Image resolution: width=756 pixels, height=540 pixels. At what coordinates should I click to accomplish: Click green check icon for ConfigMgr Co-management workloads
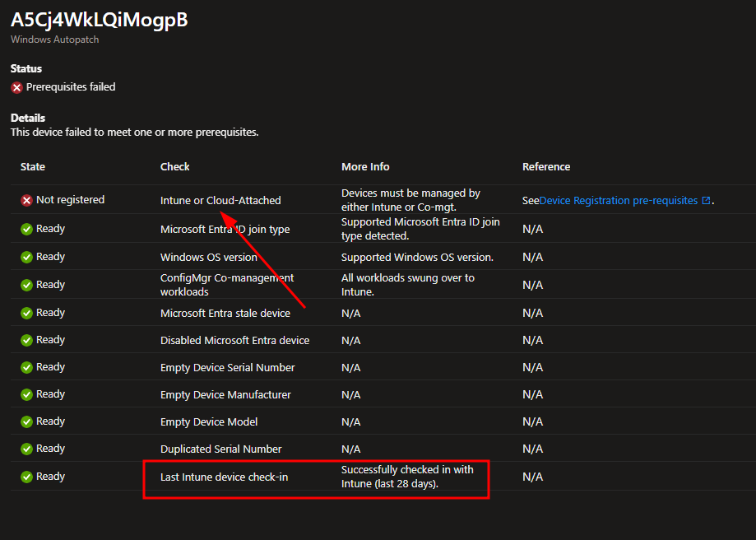(x=26, y=285)
